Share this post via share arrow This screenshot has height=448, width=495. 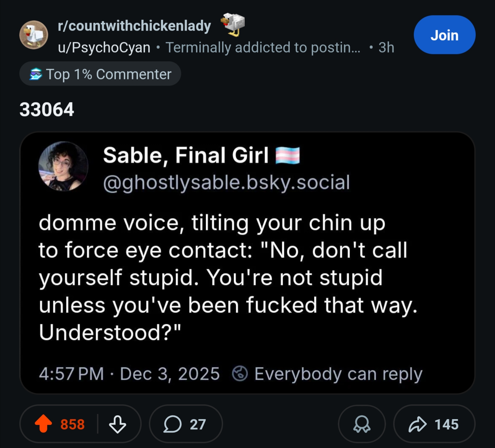(434, 424)
